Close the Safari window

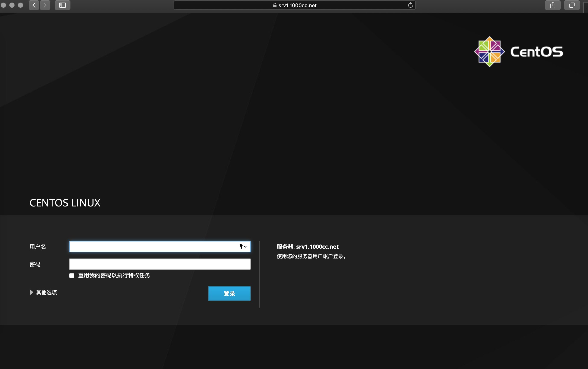click(3, 5)
